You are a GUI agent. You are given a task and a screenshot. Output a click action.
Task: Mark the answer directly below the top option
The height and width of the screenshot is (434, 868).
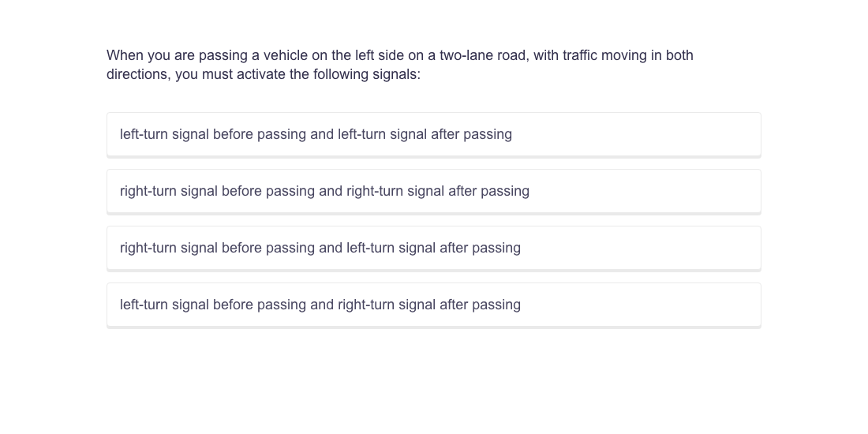pos(433,191)
